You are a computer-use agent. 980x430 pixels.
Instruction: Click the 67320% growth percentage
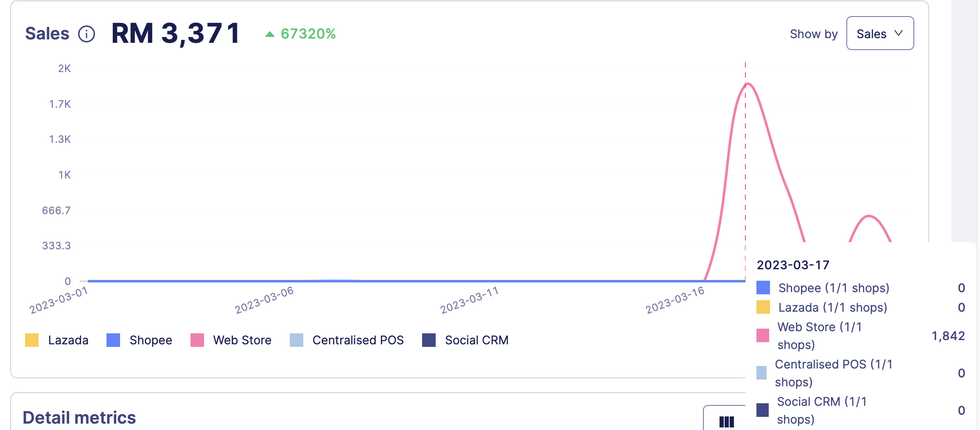[308, 34]
